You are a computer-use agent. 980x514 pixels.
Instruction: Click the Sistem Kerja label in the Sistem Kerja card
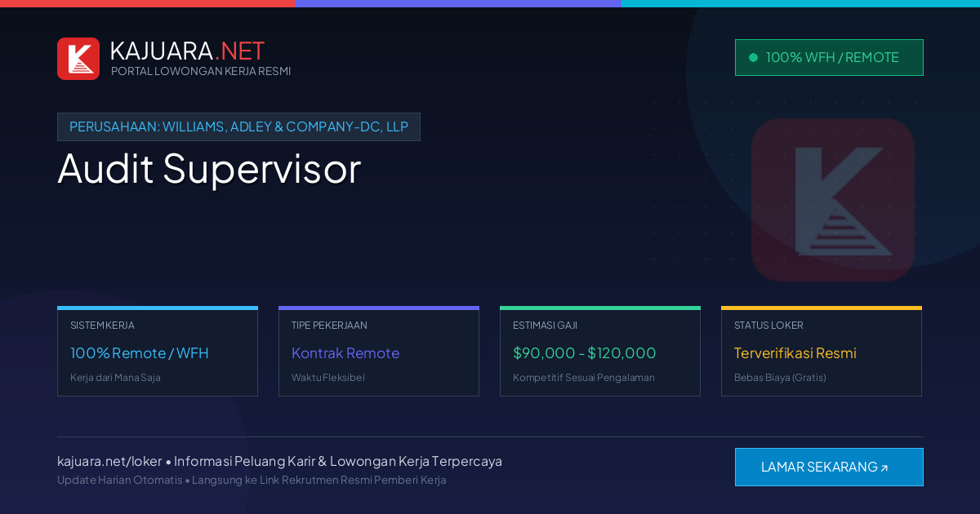[102, 325]
